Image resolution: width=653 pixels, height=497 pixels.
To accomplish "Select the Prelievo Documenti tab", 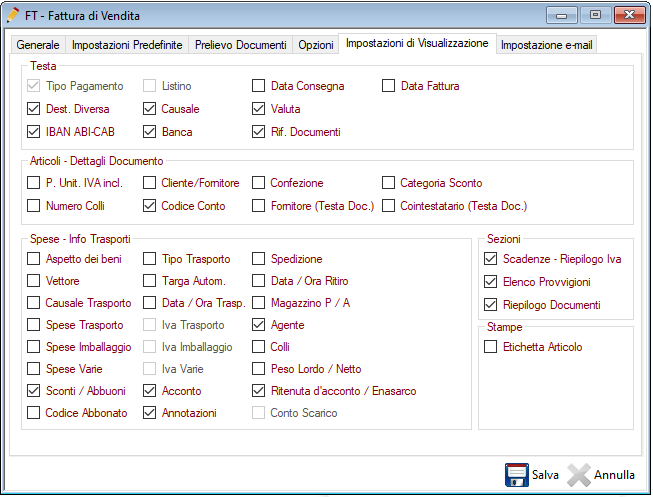I will pos(240,45).
